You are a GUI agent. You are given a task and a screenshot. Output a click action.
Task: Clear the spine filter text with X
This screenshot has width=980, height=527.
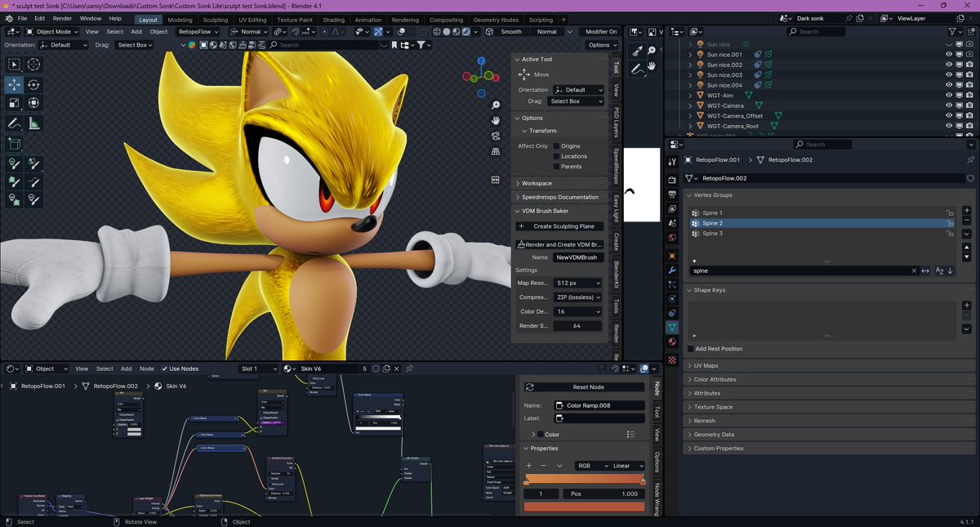[914, 270]
